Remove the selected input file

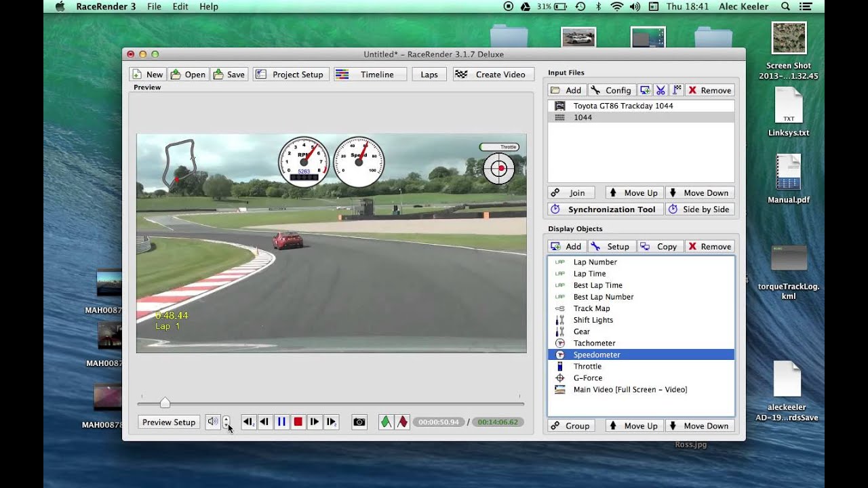[x=710, y=90]
